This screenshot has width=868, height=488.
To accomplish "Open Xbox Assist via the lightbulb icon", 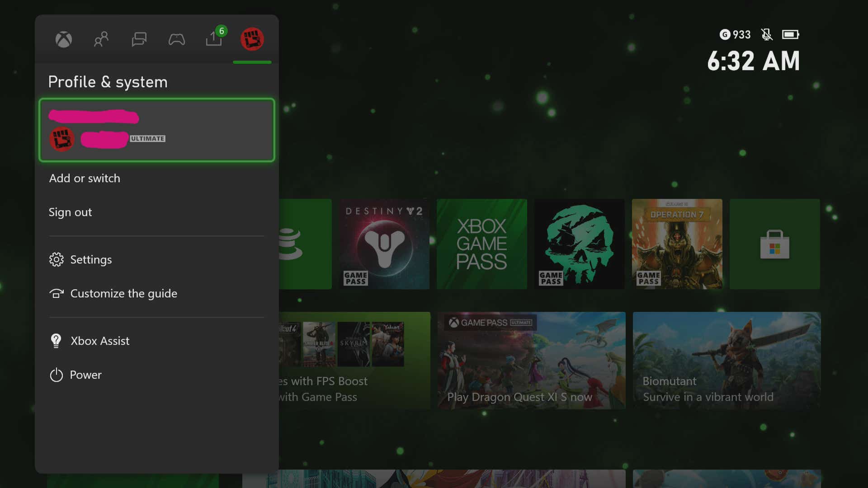I will pos(56,341).
